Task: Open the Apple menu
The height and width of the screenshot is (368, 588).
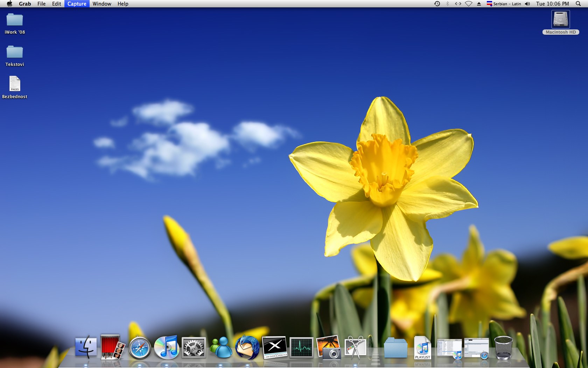Action: point(9,4)
